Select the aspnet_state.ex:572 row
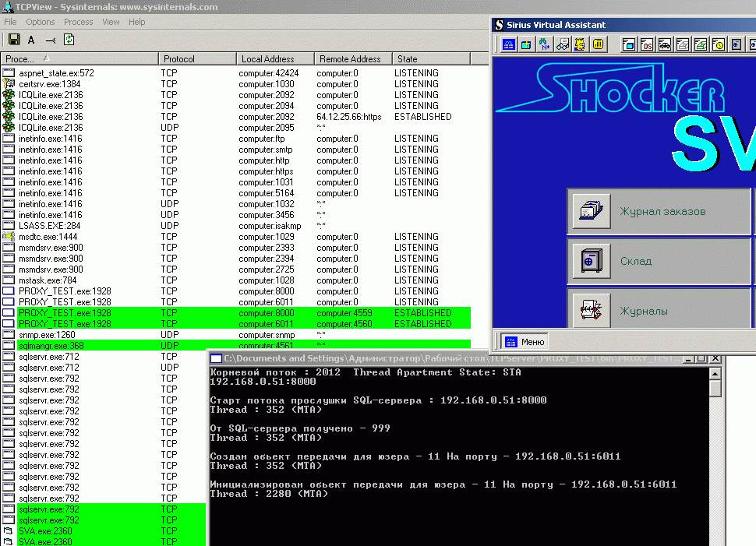756x546 pixels. [236, 72]
